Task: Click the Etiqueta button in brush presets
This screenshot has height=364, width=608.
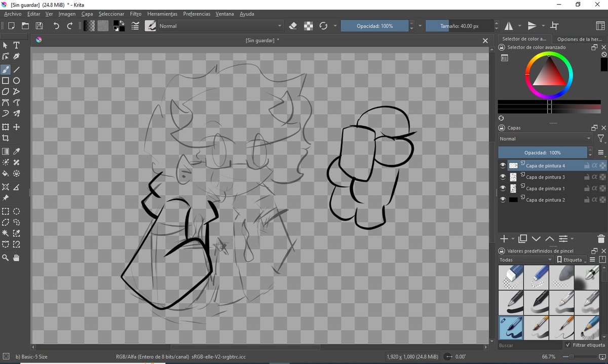Action: pyautogui.click(x=571, y=260)
